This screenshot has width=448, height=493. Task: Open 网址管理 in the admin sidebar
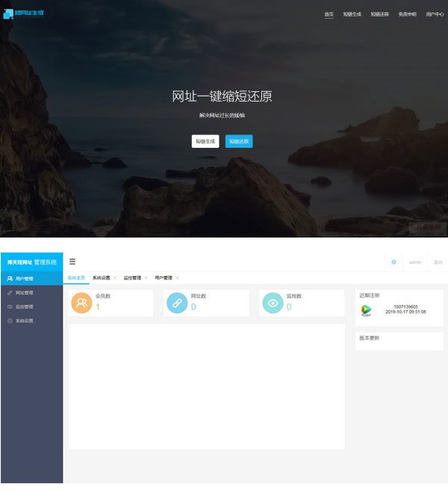pos(24,293)
